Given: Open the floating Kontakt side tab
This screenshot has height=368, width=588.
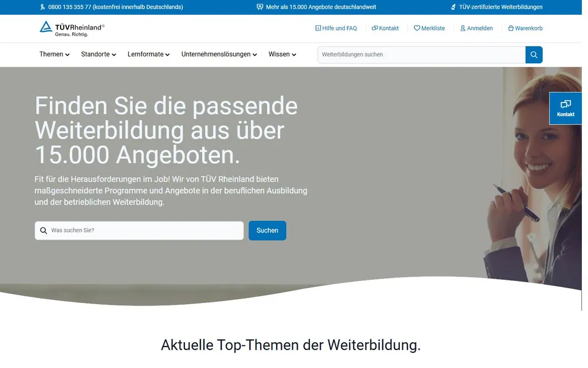Looking at the screenshot, I should (565, 109).
